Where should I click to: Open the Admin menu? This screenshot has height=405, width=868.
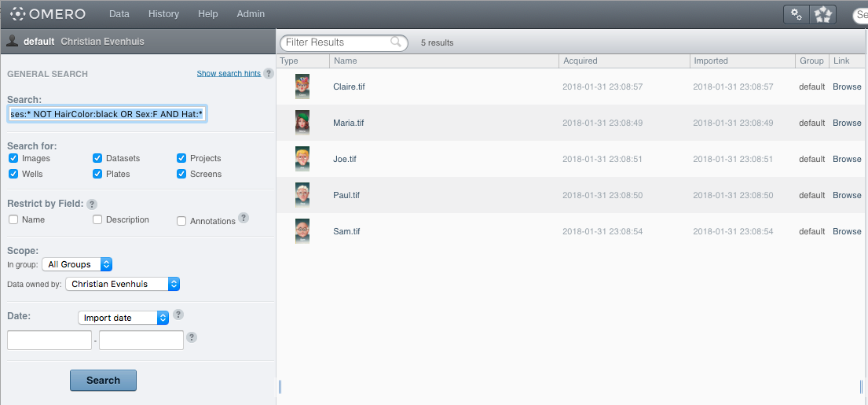[x=251, y=14]
